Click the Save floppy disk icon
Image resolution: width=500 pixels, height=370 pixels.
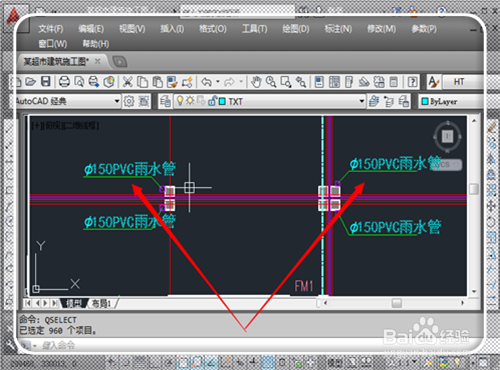[x=45, y=82]
